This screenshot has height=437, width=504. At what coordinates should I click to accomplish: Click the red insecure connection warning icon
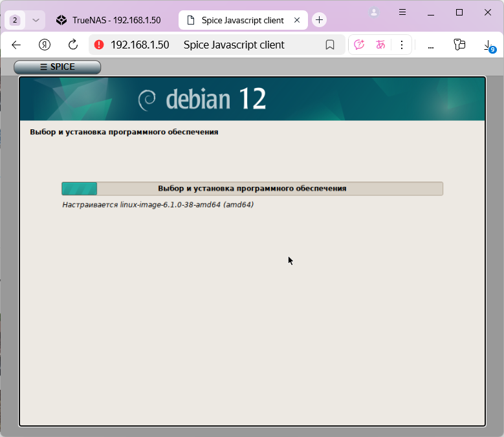coord(99,45)
